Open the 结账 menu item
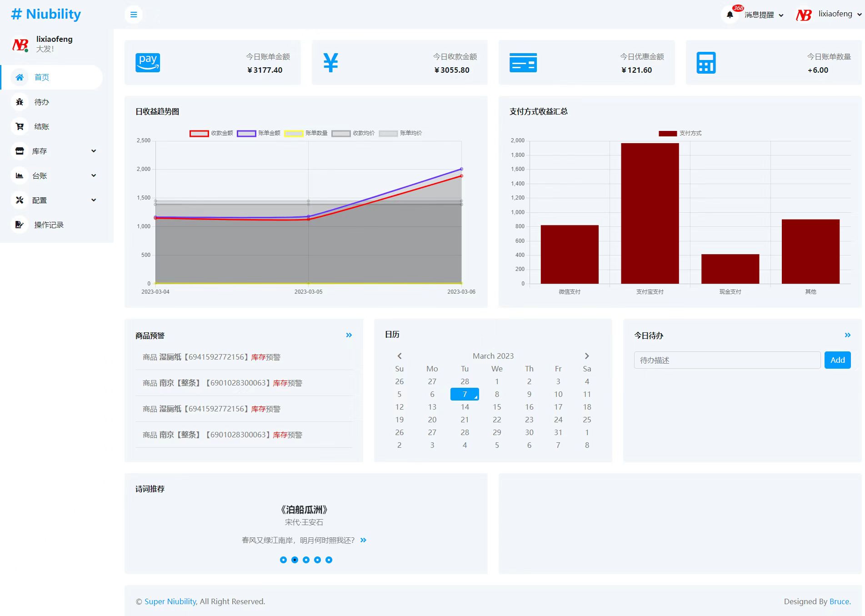The width and height of the screenshot is (865, 616). click(x=52, y=126)
